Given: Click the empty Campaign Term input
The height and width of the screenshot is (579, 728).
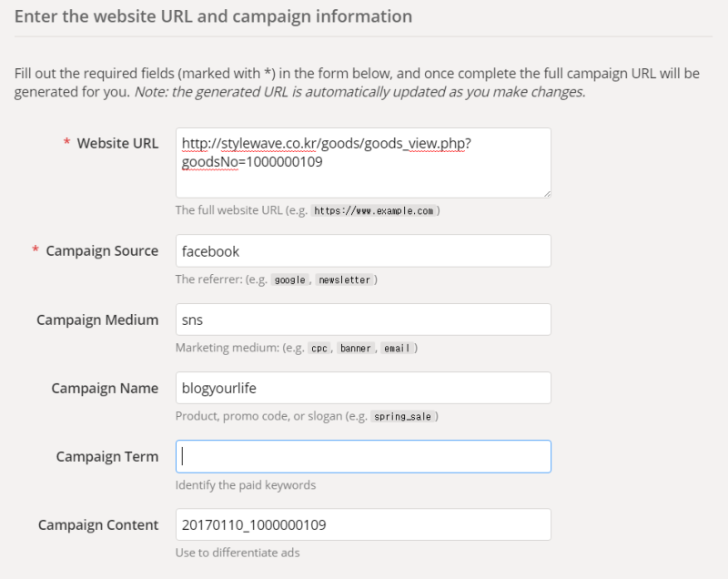Looking at the screenshot, I should [363, 456].
